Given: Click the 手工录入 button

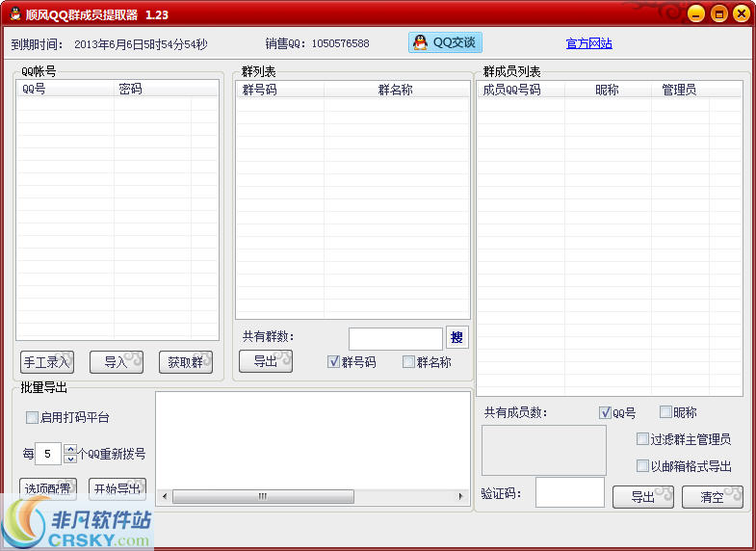Looking at the screenshot, I should [47, 362].
